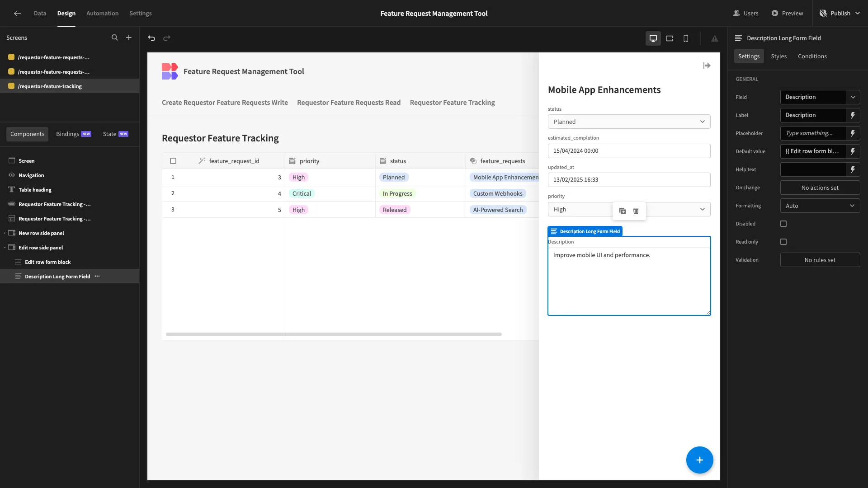The height and width of the screenshot is (488, 868).
Task: Open lightning binding for Label field
Action: click(853, 115)
